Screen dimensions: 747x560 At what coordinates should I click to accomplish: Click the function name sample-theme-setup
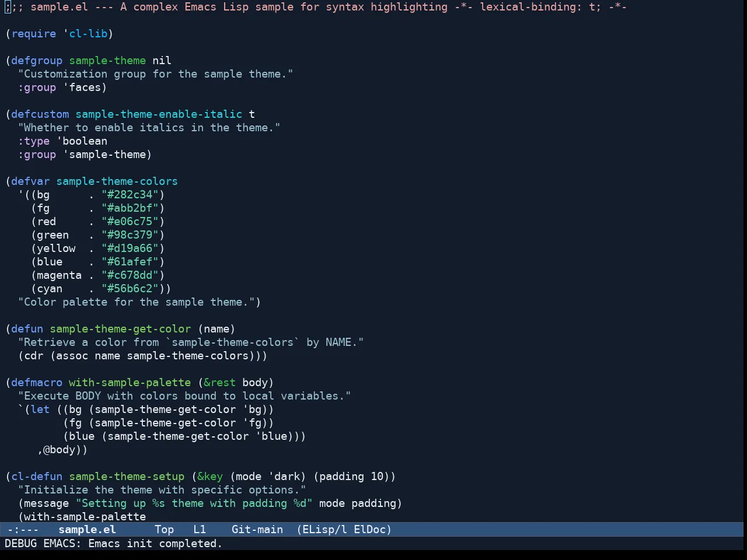[127, 477]
